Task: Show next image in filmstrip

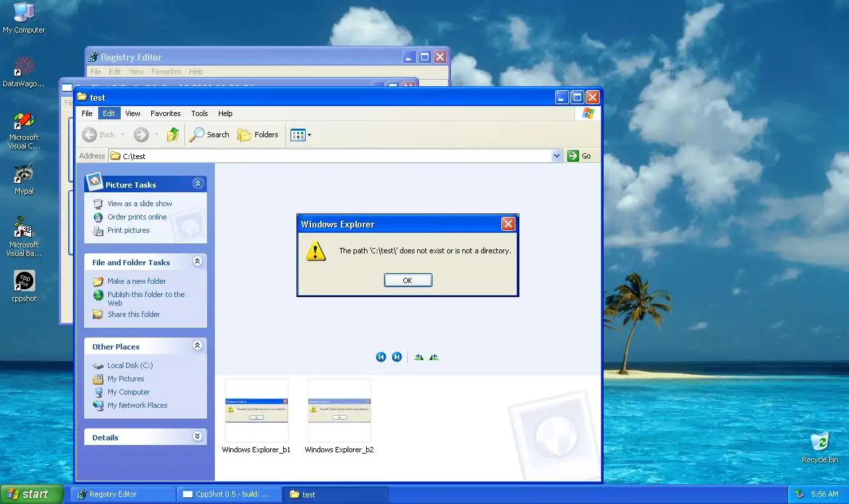Action: [x=397, y=357]
